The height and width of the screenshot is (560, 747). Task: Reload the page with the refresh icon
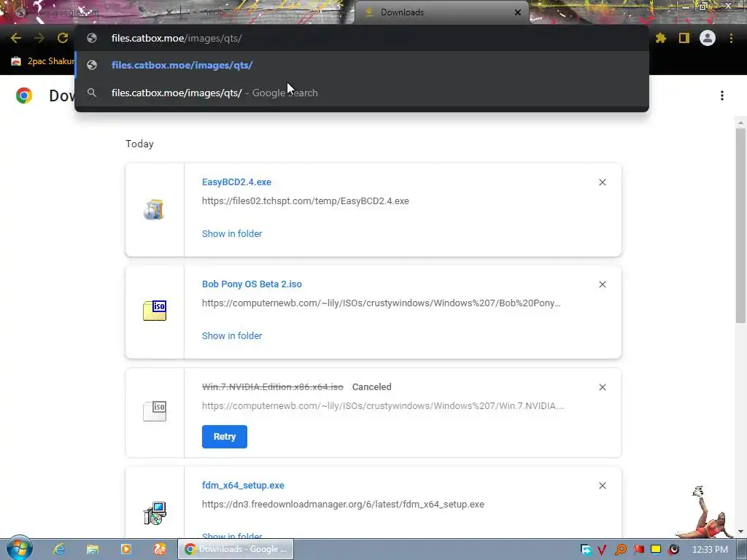[x=63, y=38]
